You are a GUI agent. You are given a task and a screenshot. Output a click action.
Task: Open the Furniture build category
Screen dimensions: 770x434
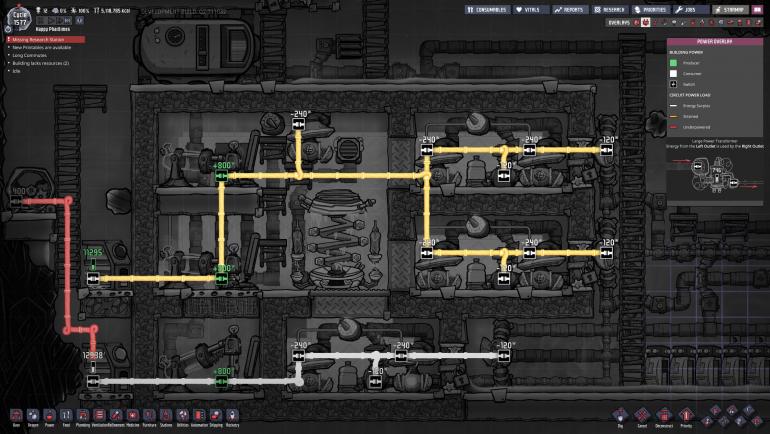point(149,416)
